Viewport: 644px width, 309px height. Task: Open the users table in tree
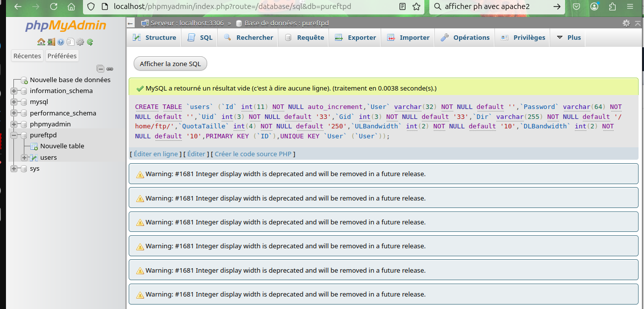[x=49, y=158]
